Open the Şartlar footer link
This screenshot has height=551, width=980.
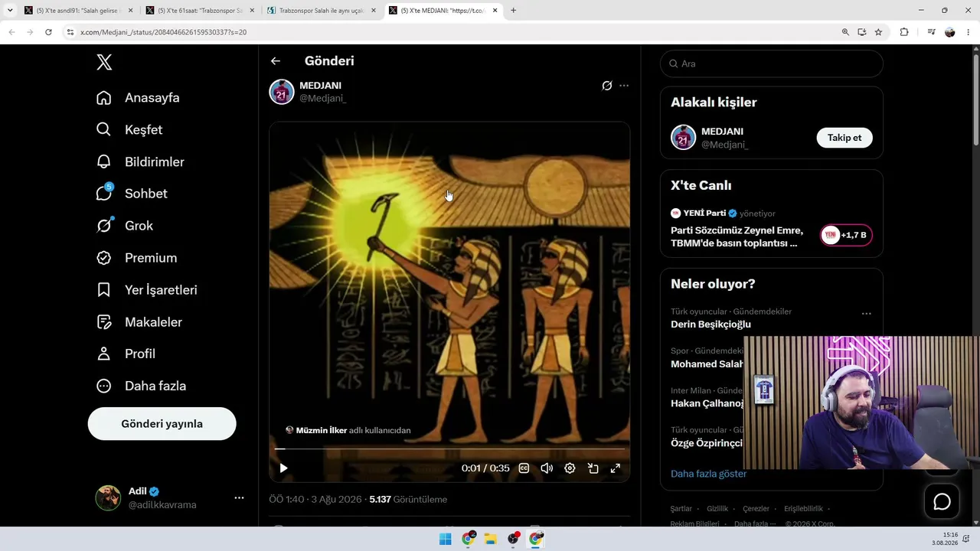pos(681,509)
